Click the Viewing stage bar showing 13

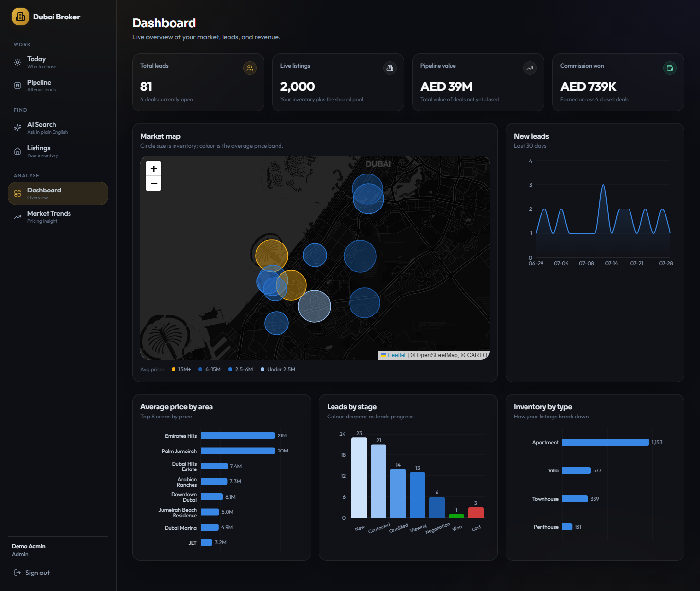click(418, 495)
